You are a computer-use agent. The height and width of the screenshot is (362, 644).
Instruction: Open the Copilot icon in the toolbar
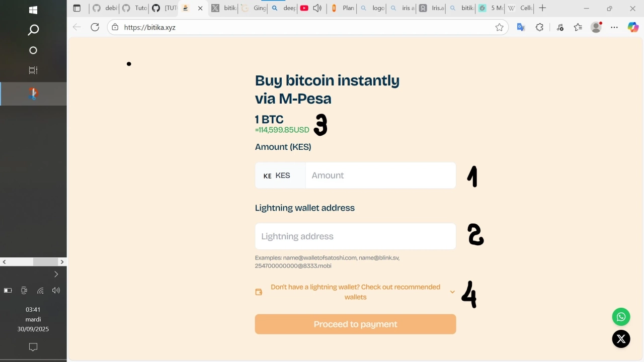pyautogui.click(x=633, y=28)
